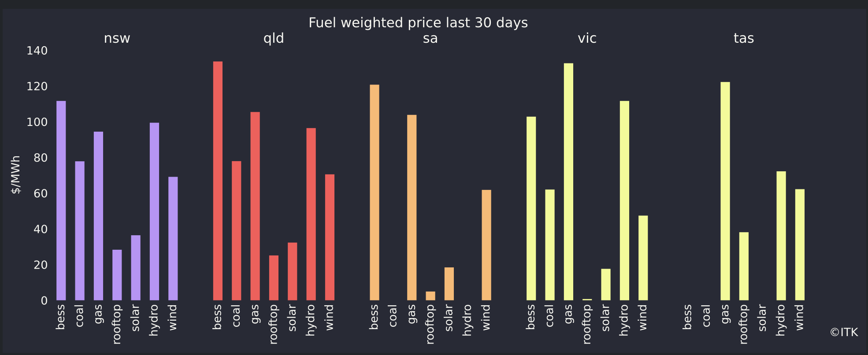The height and width of the screenshot is (355, 868).
Task: Click the 'coal' x-axis label under sa
Action: pyautogui.click(x=393, y=316)
